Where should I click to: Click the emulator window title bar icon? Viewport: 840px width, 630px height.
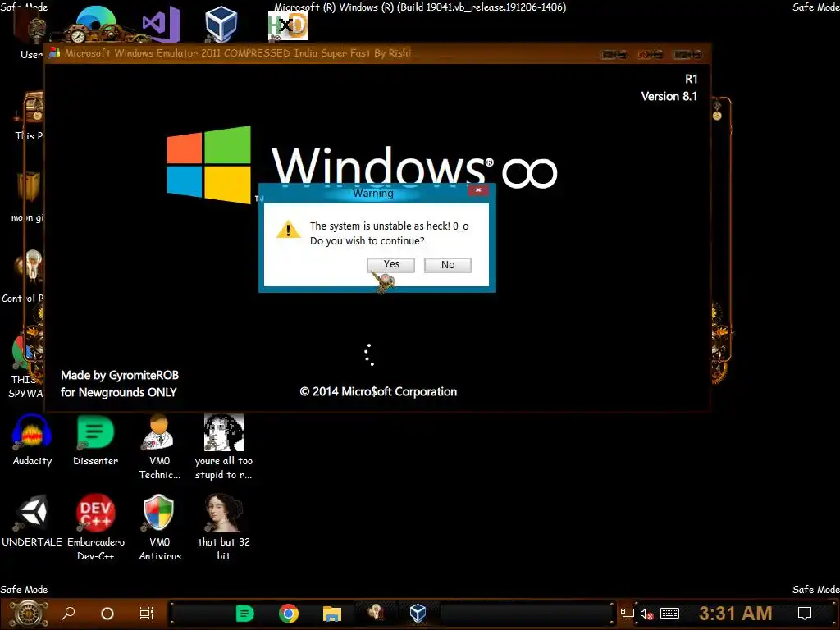tap(55, 53)
